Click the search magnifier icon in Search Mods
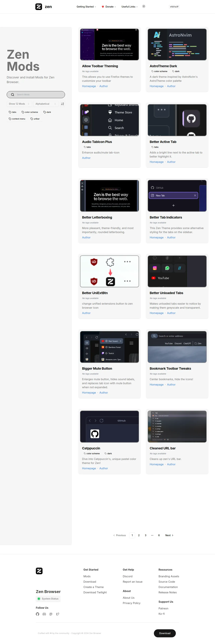215x644 pixels. tap(13, 94)
